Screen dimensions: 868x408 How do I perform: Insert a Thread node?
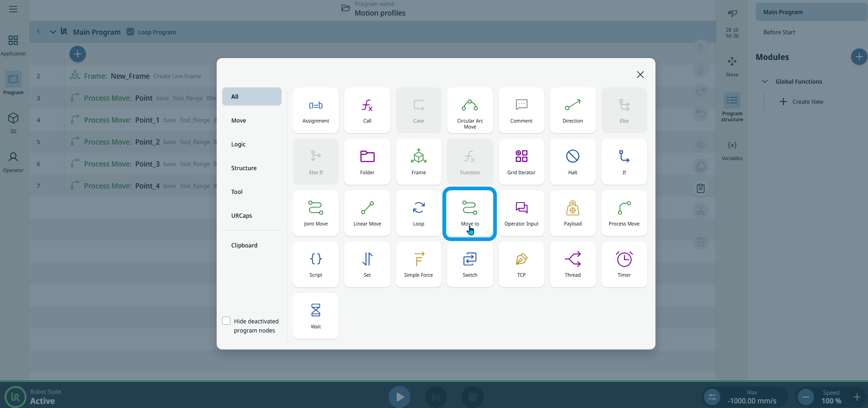coord(572,264)
